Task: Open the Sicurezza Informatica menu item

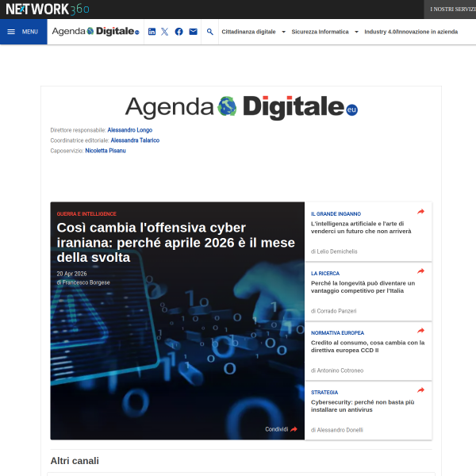Action: coord(320,32)
